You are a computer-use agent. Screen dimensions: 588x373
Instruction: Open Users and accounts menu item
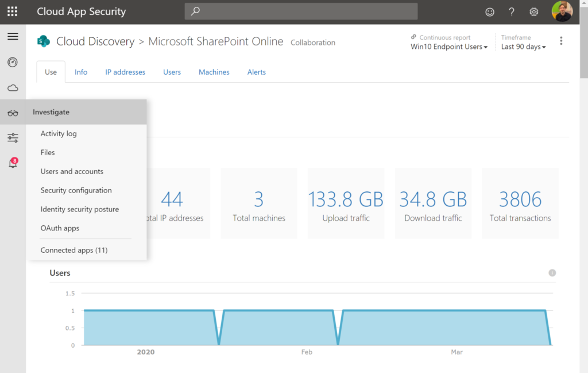point(72,171)
